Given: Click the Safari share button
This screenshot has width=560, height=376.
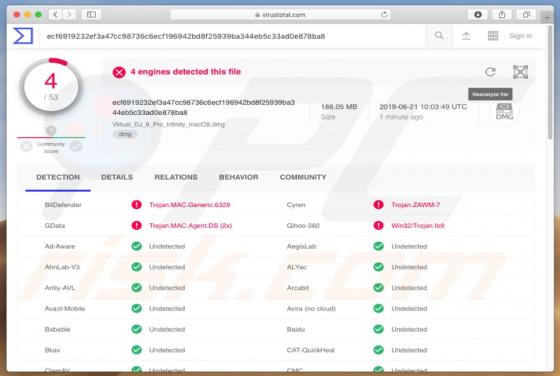Looking at the screenshot, I should coord(502,15).
